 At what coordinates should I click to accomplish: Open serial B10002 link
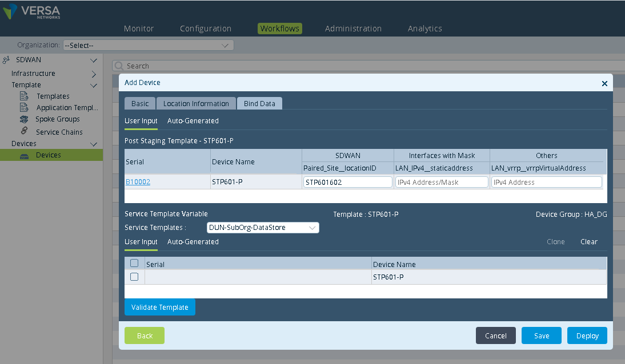pos(138,182)
